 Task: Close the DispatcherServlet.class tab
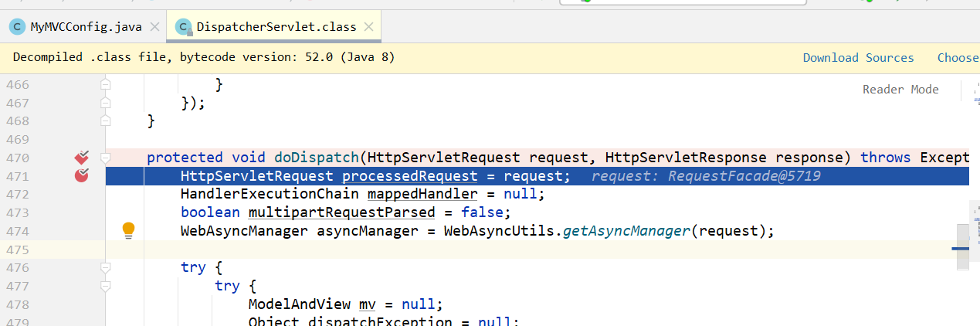(369, 27)
